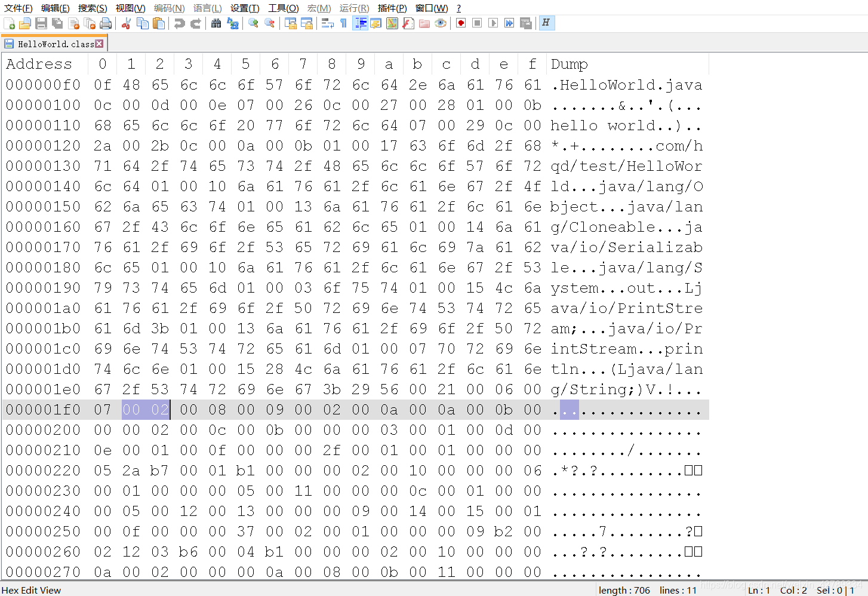868x596 pixels.
Task: Open User Defined Language dialog icon
Action: click(375, 23)
